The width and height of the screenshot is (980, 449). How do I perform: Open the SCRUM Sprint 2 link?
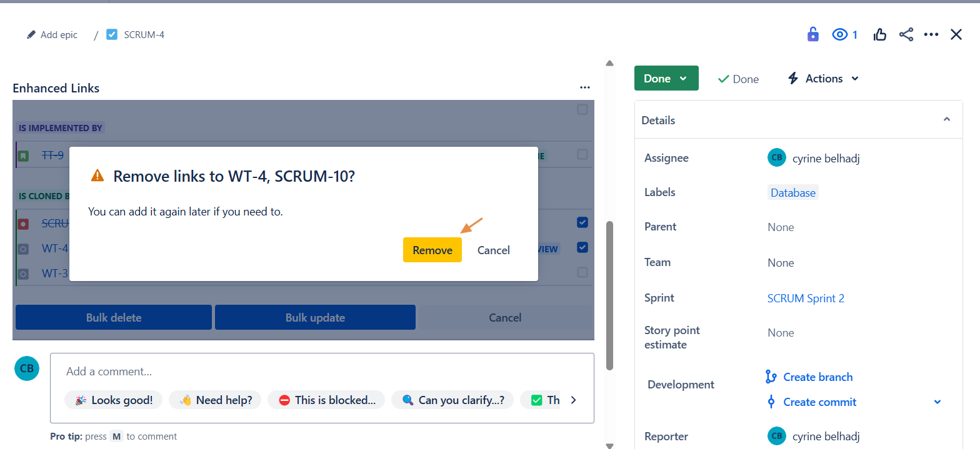click(x=806, y=298)
